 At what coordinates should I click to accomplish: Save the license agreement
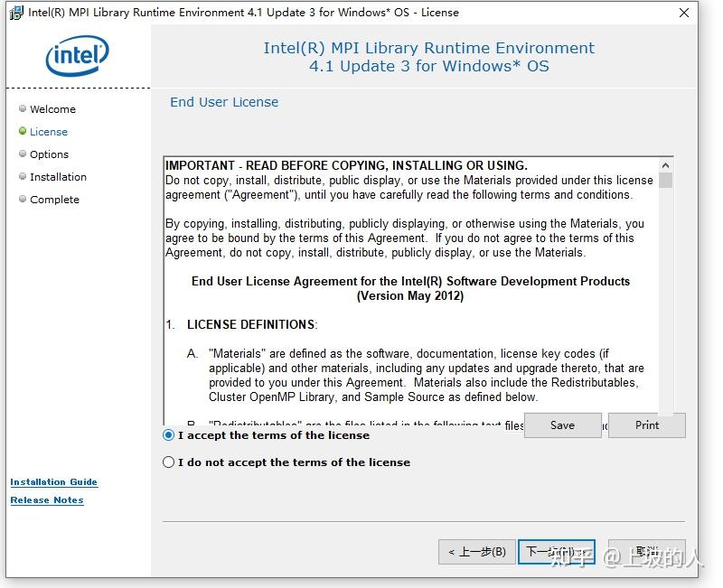pyautogui.click(x=562, y=425)
